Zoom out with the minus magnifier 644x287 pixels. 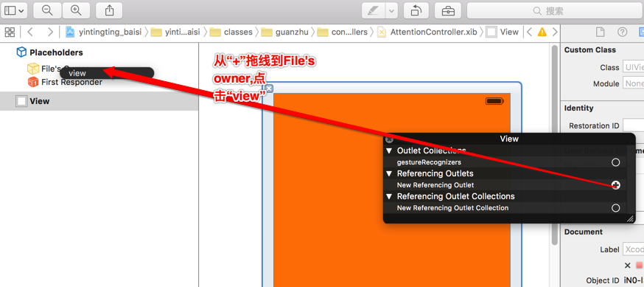[x=47, y=10]
